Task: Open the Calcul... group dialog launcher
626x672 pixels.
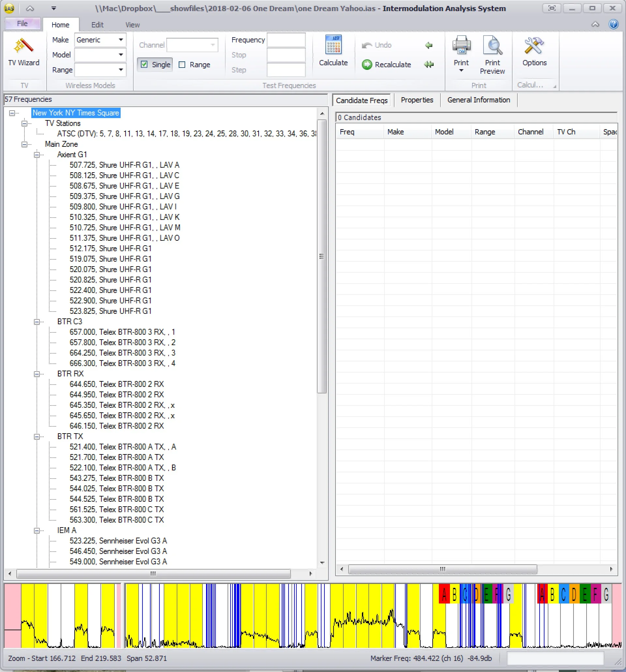Action: point(554,86)
